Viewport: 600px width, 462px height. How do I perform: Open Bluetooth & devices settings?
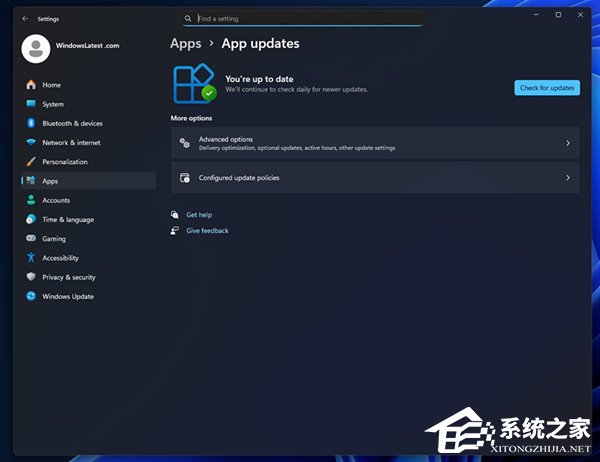click(89, 123)
